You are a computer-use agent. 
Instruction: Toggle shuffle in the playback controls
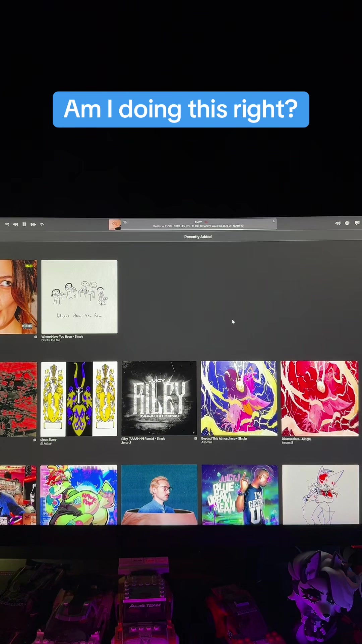tap(7, 224)
